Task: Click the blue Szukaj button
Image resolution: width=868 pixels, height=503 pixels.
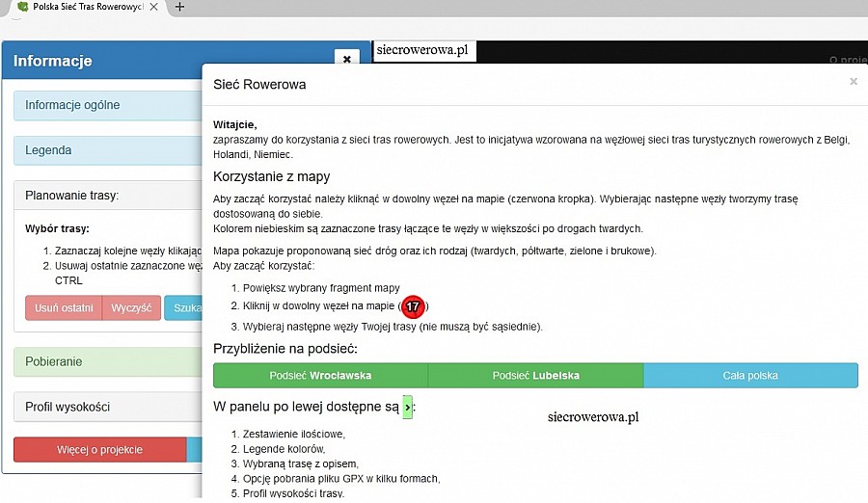Action: tap(183, 308)
